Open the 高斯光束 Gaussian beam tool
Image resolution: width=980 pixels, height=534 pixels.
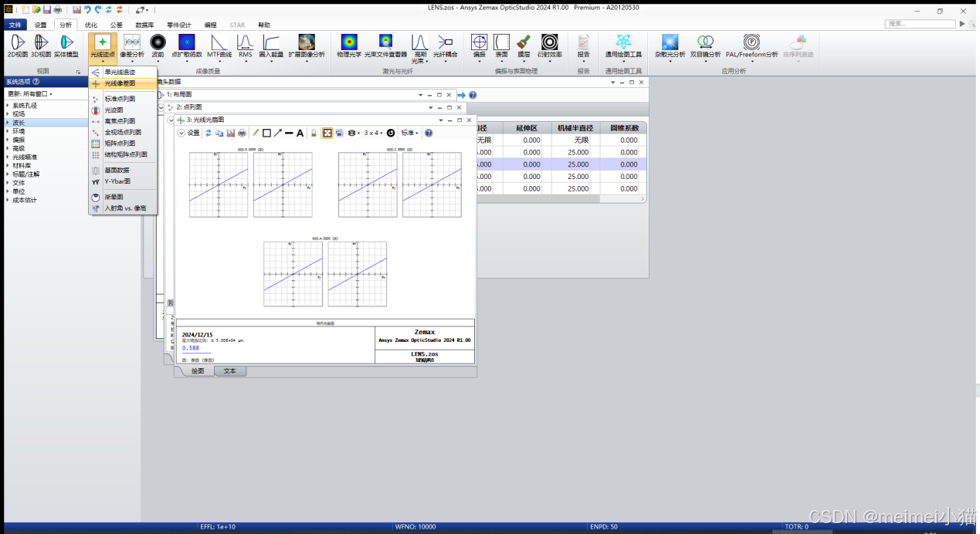419,48
